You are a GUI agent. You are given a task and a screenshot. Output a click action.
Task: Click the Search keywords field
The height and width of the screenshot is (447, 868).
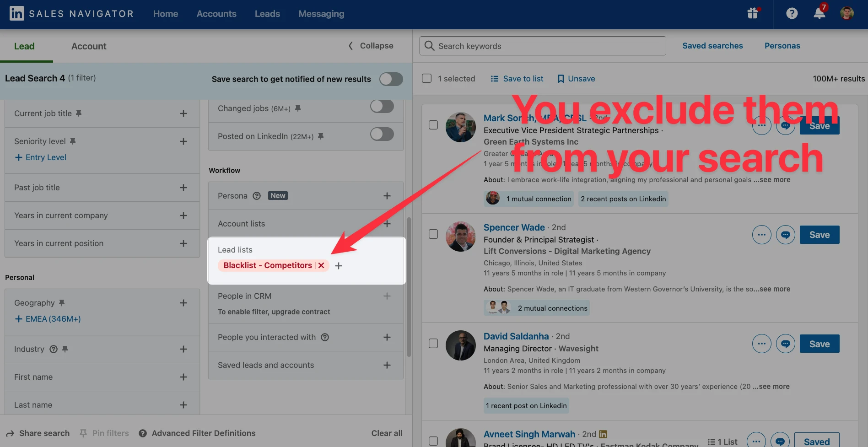543,46
